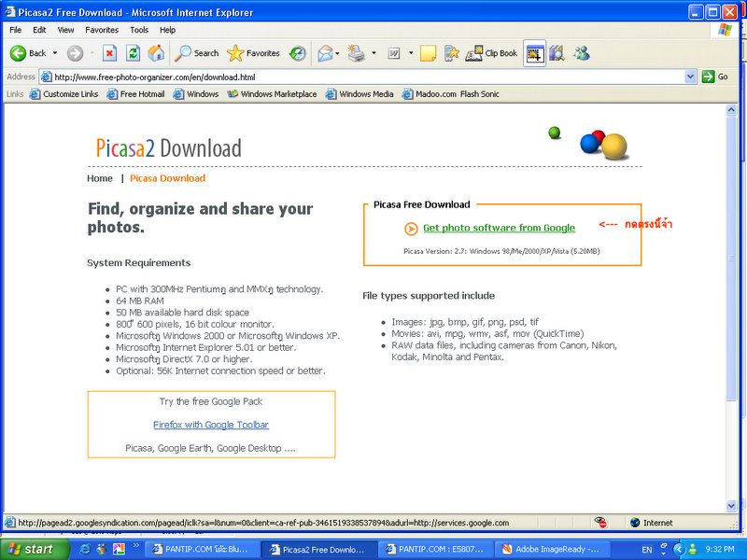This screenshot has width=747, height=560.
Task: Expand the Mail icon dropdown arrow
Action: click(337, 53)
